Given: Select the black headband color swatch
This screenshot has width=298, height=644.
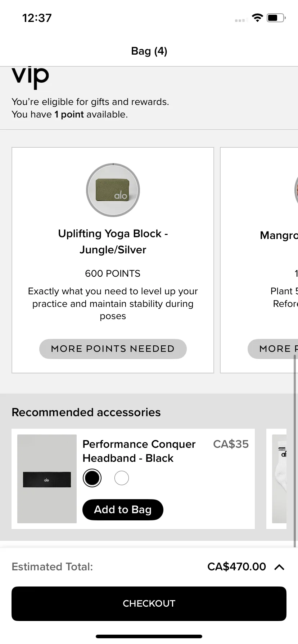Looking at the screenshot, I should [92, 478].
